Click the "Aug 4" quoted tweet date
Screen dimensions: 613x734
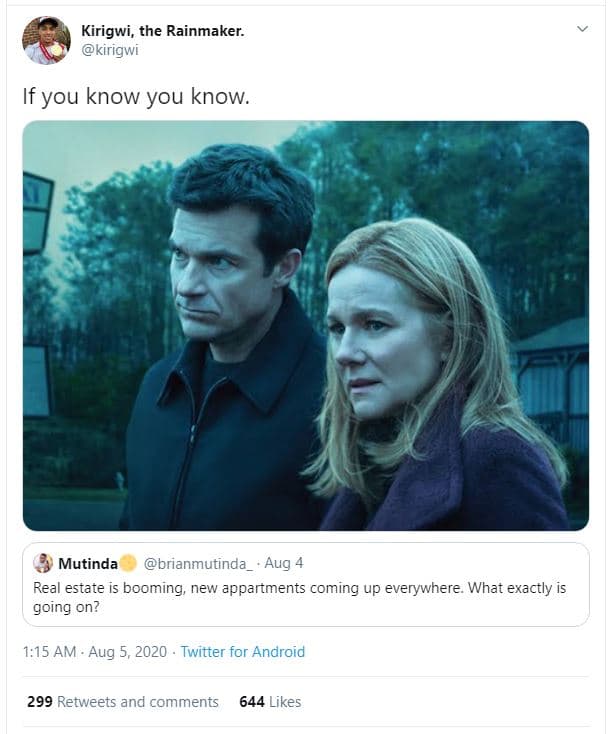(x=284, y=563)
